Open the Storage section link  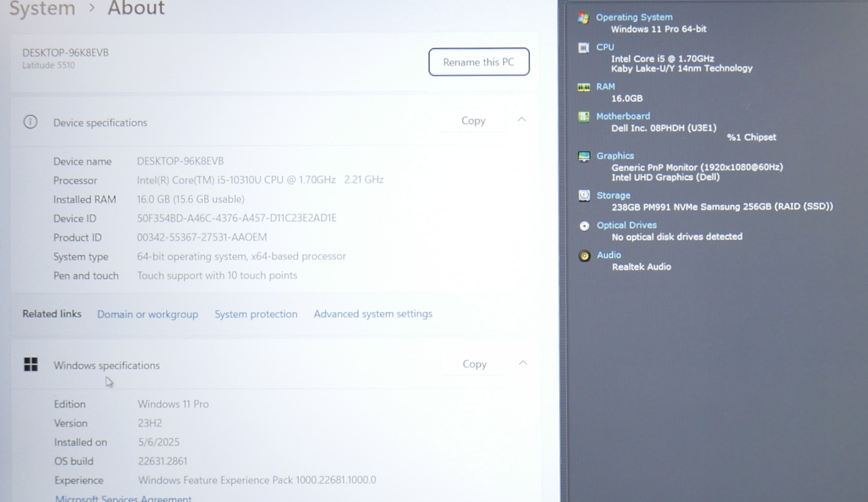(x=613, y=195)
